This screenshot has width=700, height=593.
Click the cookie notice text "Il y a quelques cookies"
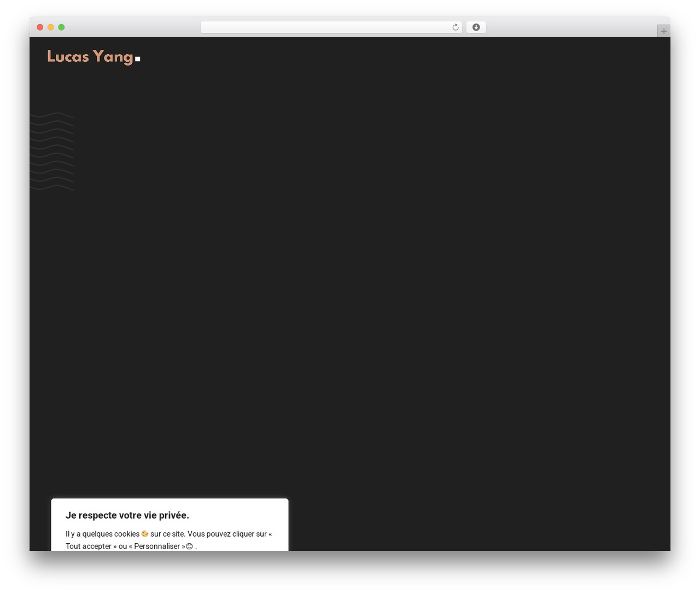pos(102,534)
